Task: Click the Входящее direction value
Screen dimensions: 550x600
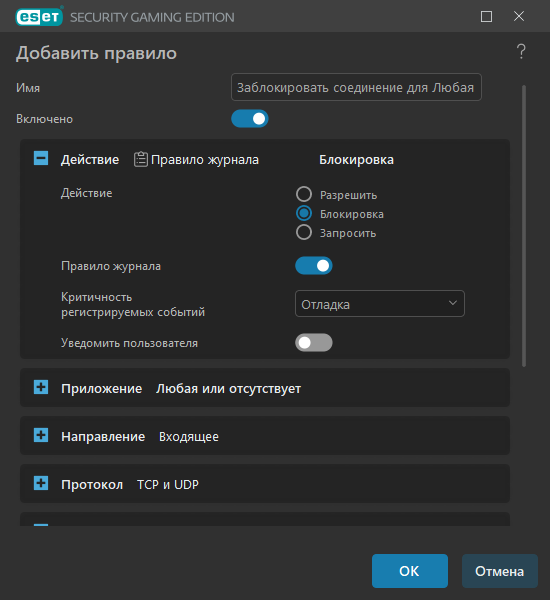Action: (189, 437)
